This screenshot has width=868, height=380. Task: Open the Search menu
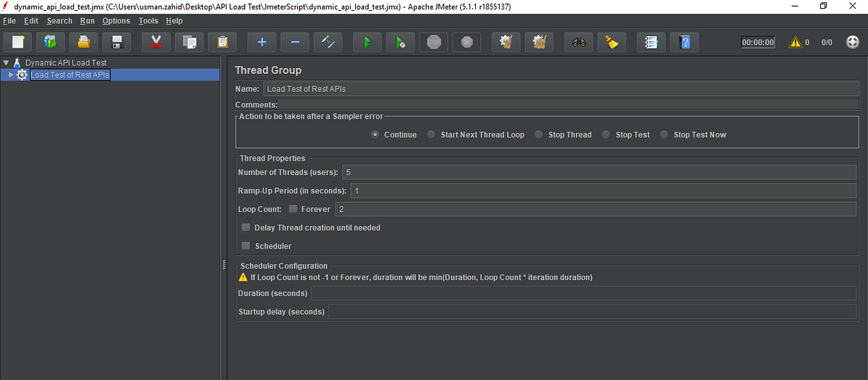[x=59, y=21]
